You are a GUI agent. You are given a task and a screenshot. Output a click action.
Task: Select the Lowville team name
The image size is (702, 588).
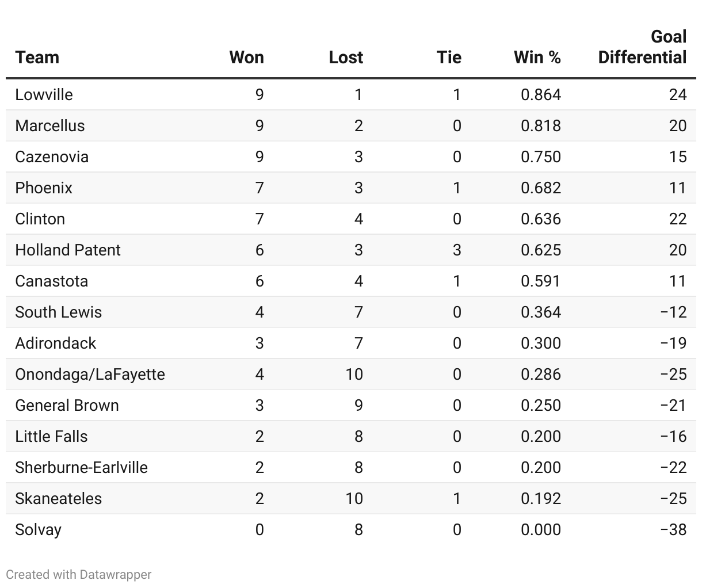44,94
